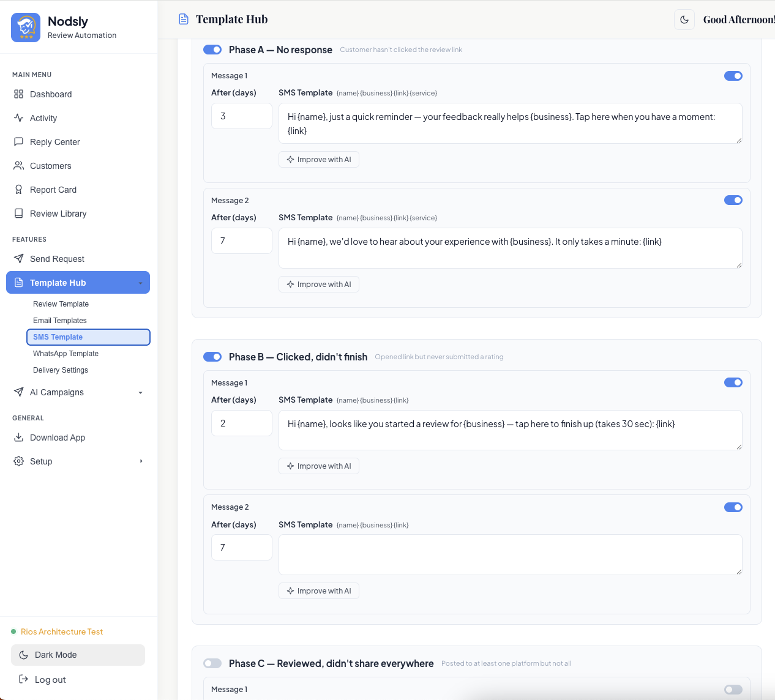The image size is (775, 700).
Task: Click the Log out link
Action: pos(50,680)
